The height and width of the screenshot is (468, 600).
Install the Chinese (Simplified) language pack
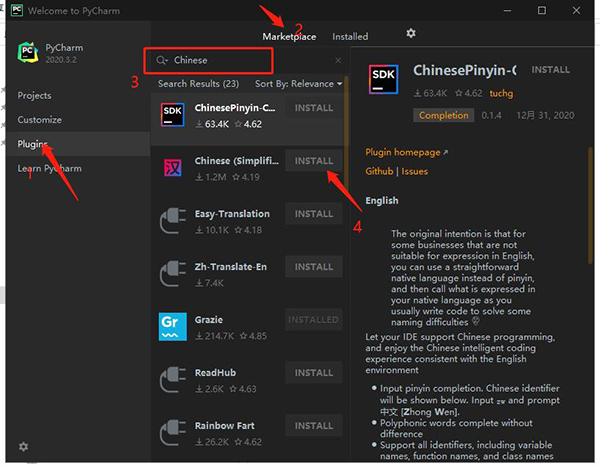(x=313, y=160)
